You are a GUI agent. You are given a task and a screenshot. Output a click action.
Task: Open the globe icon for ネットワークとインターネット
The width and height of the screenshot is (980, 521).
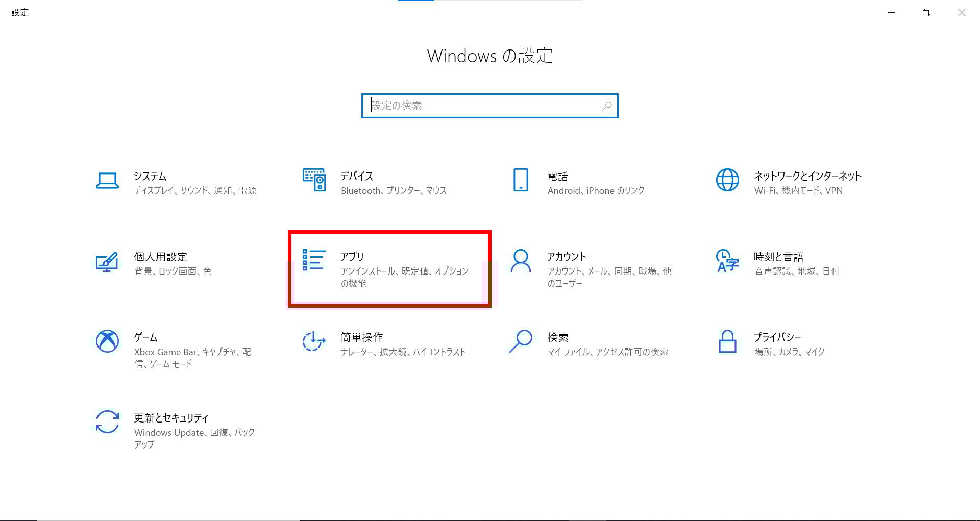(727, 180)
